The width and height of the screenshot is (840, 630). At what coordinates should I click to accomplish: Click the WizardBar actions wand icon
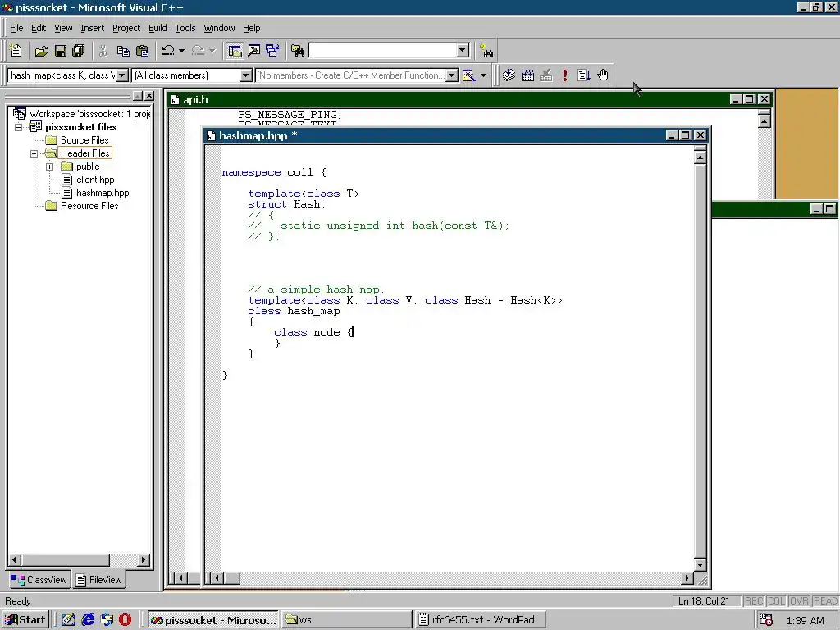[469, 75]
